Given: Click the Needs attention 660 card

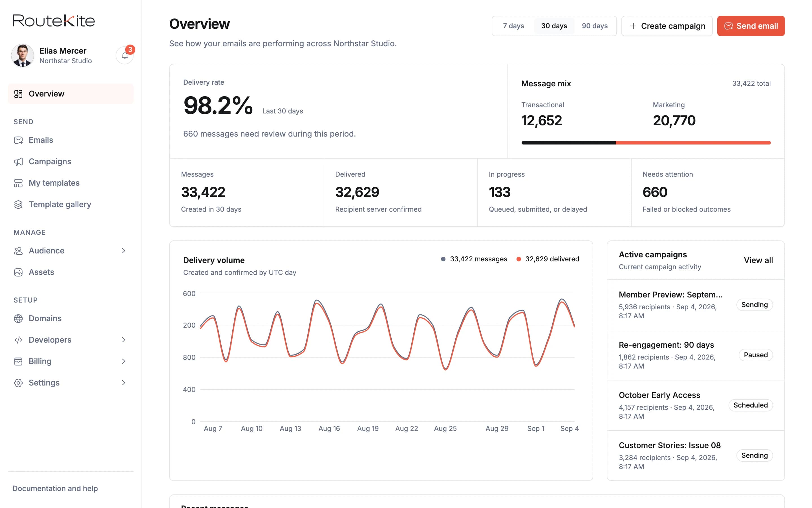Looking at the screenshot, I should [708, 192].
